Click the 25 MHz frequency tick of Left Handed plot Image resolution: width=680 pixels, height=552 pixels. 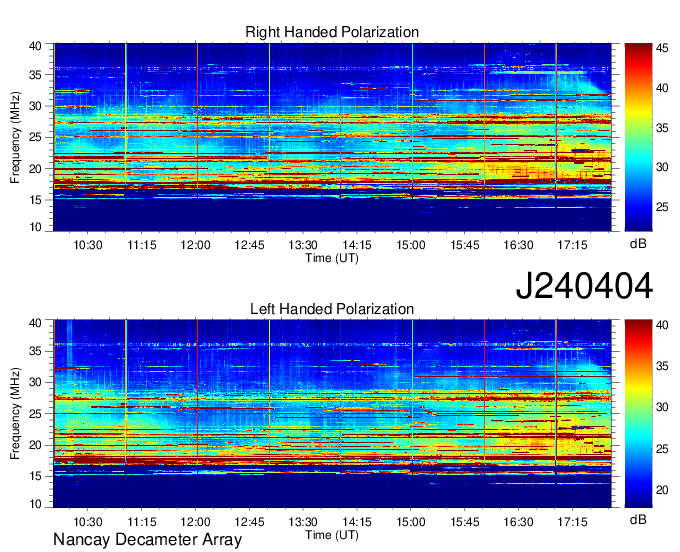(x=35, y=414)
